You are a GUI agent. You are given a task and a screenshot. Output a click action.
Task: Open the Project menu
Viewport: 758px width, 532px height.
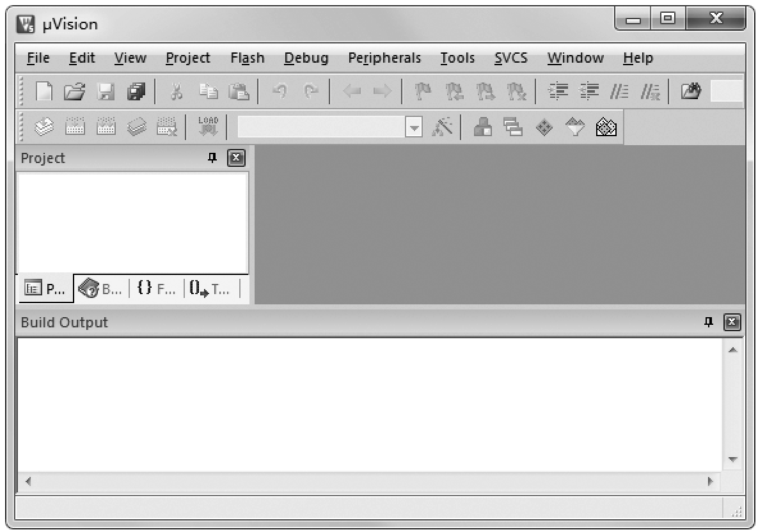(188, 58)
